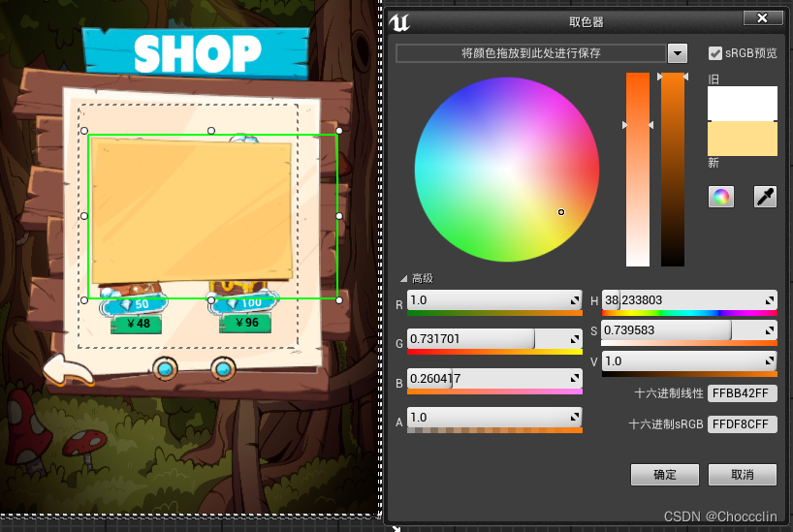The width and height of the screenshot is (793, 532).
Task: Click hex linear field FFBB42FF
Action: tap(742, 393)
